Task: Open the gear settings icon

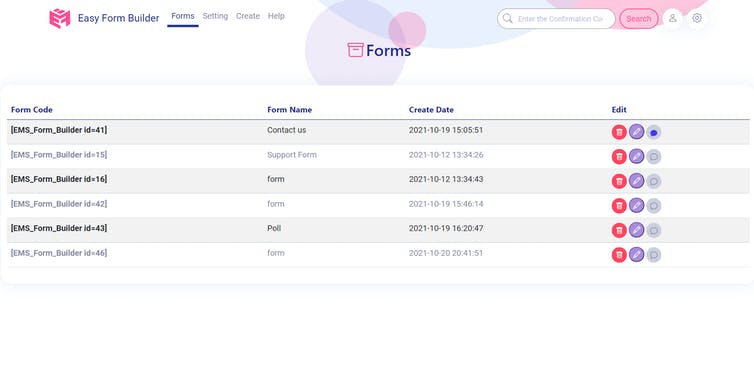Action: coord(697,18)
